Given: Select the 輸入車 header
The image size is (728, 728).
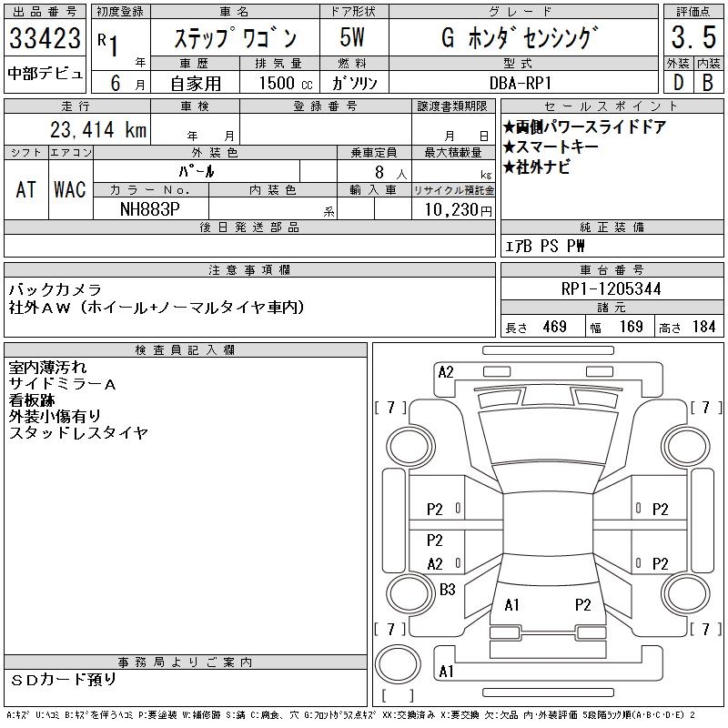Looking at the screenshot, I should coord(374,190).
